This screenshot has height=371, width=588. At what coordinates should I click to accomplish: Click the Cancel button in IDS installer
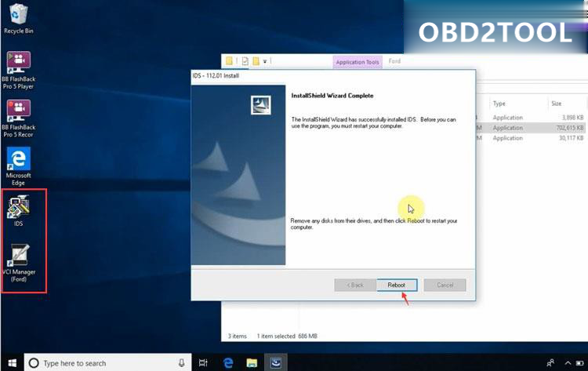coord(445,285)
